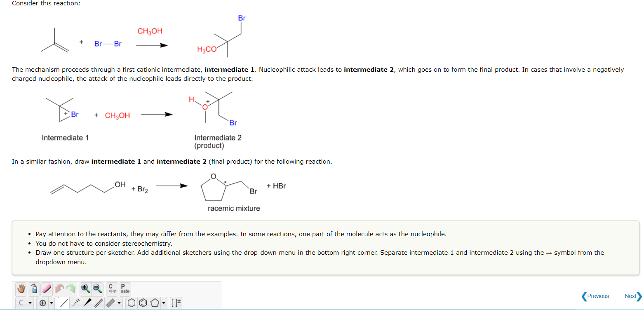Click the Redo icon
This screenshot has height=310, width=644.
point(71,288)
